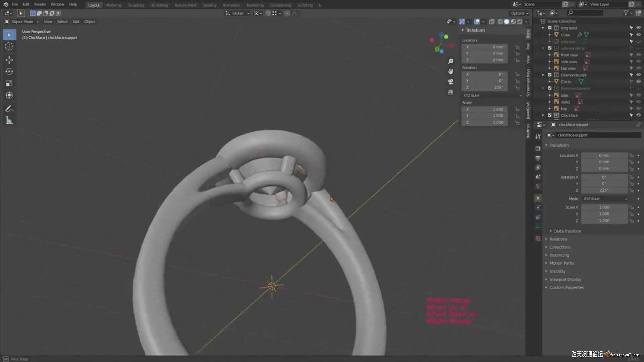Select the Measure tool
Screen dimensions: 644x362
tap(9, 121)
